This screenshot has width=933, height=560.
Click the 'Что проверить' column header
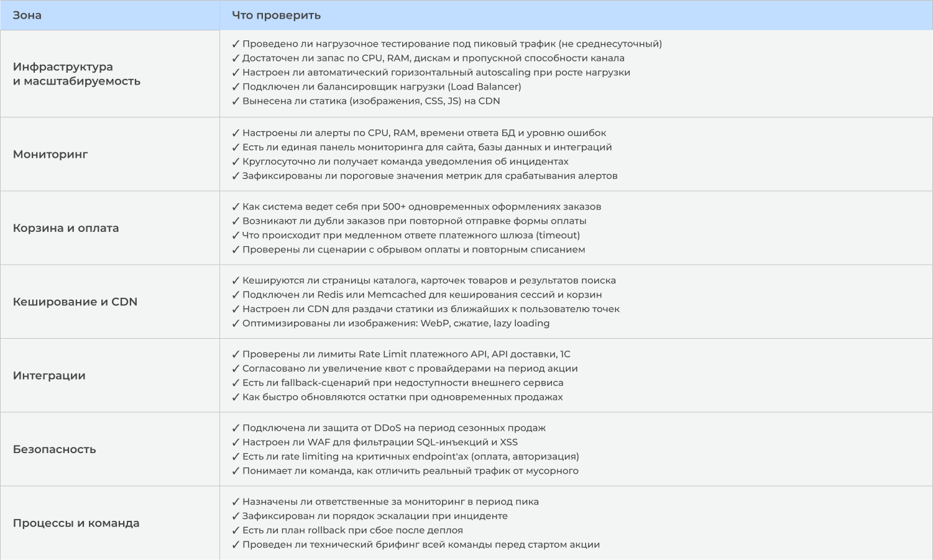pyautogui.click(x=277, y=16)
